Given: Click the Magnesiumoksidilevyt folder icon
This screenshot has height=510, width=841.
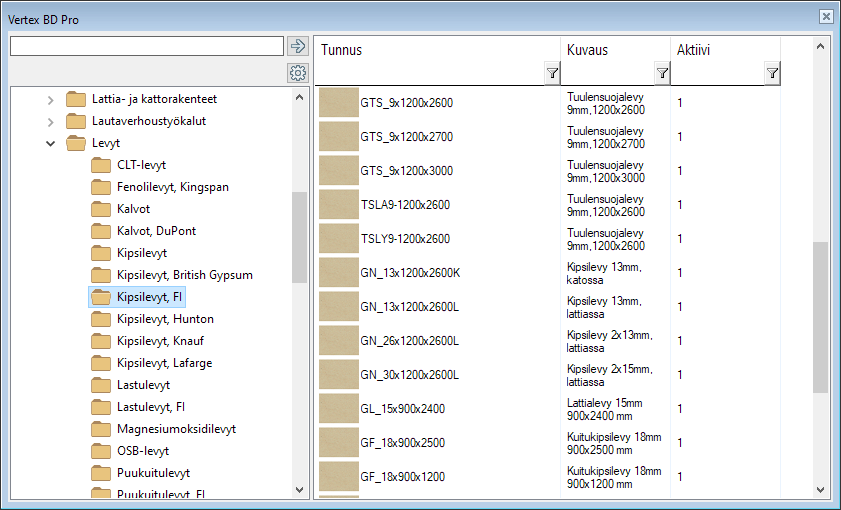Looking at the screenshot, I should 100,429.
